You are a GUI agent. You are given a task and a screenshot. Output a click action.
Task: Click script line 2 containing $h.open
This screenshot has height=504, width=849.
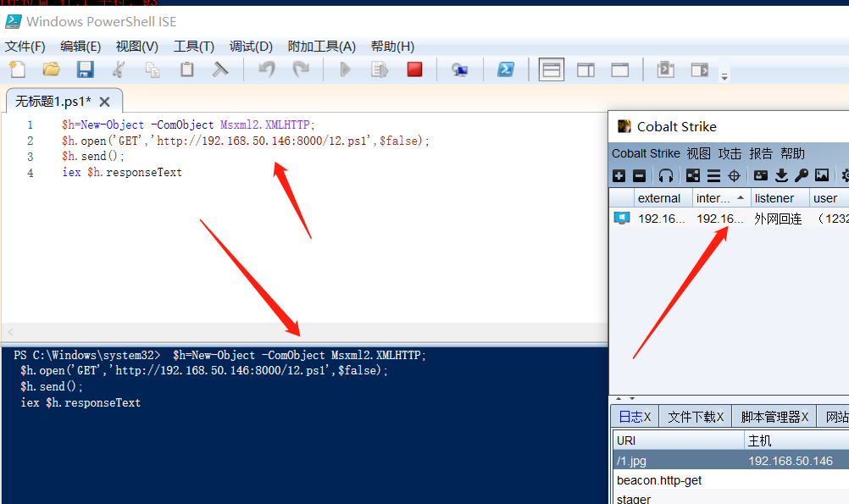245,141
